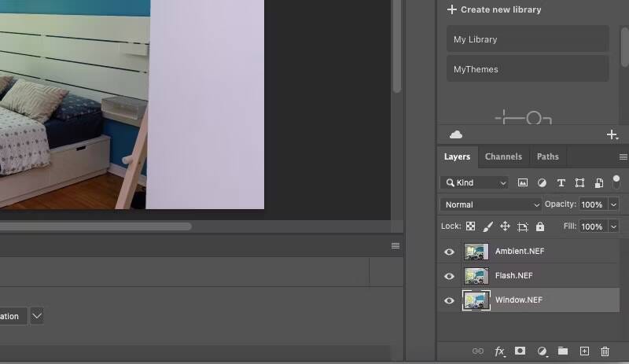The width and height of the screenshot is (629, 364).
Task: Toggle visibility of Flash.NEF layer
Action: click(x=449, y=276)
